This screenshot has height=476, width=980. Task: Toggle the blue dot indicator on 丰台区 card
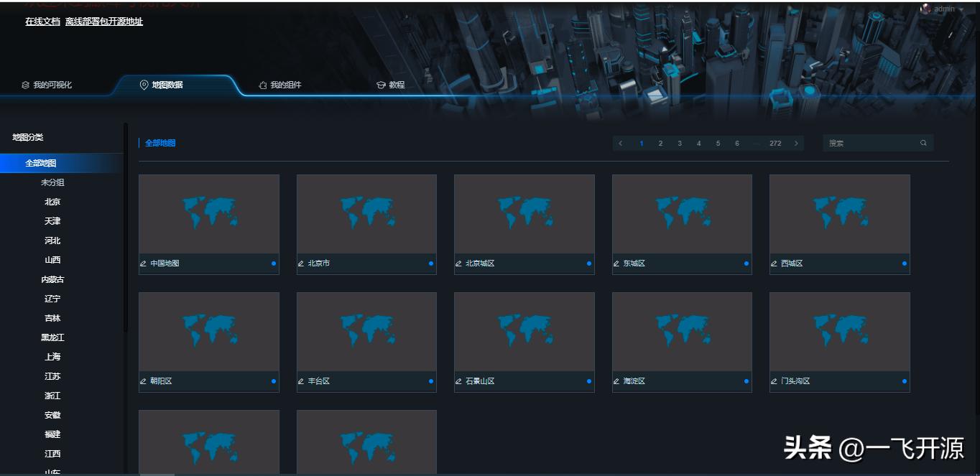pos(430,381)
